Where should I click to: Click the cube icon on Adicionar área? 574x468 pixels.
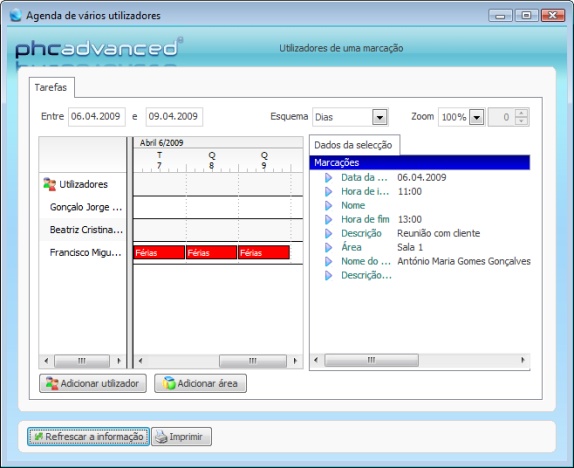coord(169,383)
